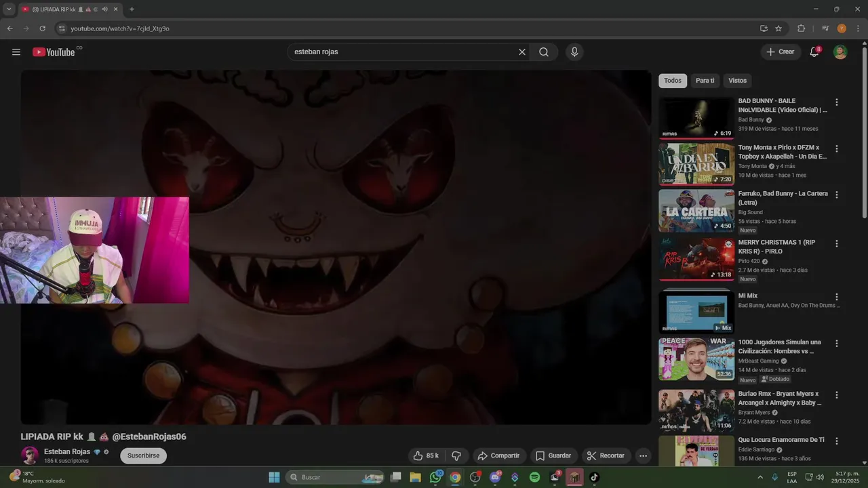Click the Recortar clip button

(606, 455)
